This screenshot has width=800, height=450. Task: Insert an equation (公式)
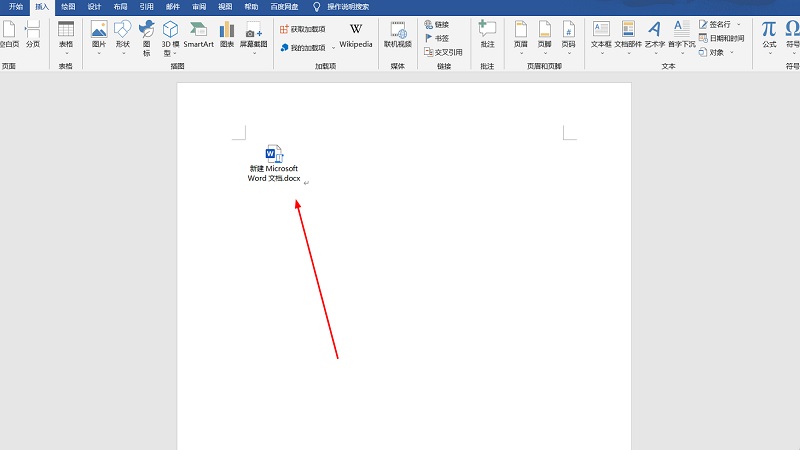[x=769, y=38]
